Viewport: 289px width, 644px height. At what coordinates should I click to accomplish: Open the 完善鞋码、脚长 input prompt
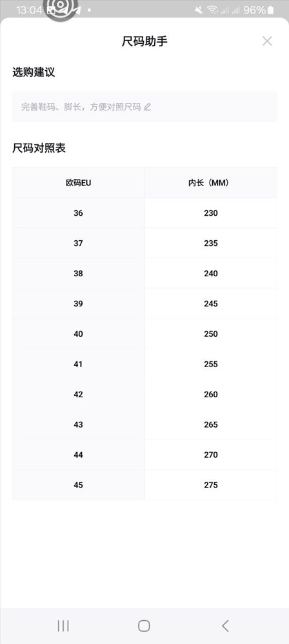[144, 107]
